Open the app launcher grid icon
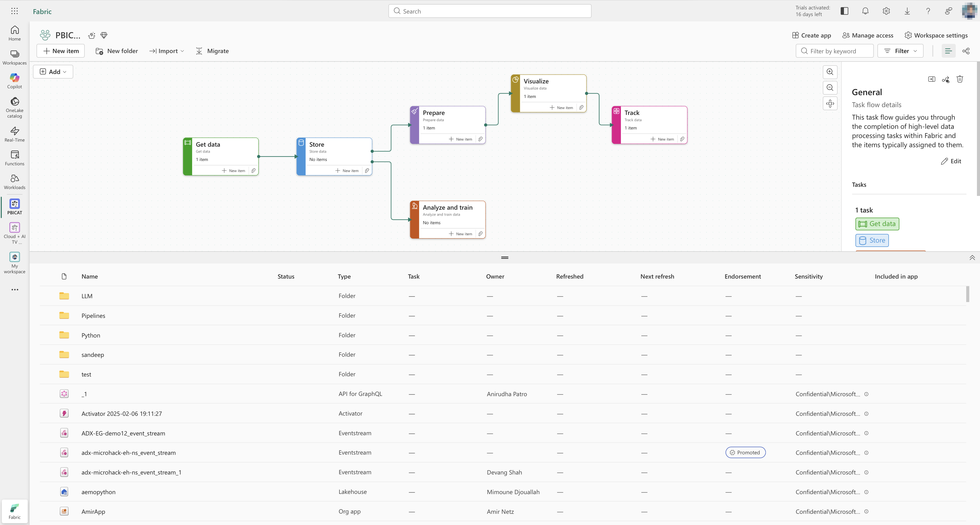Image resolution: width=980 pixels, height=525 pixels. pyautogui.click(x=15, y=11)
